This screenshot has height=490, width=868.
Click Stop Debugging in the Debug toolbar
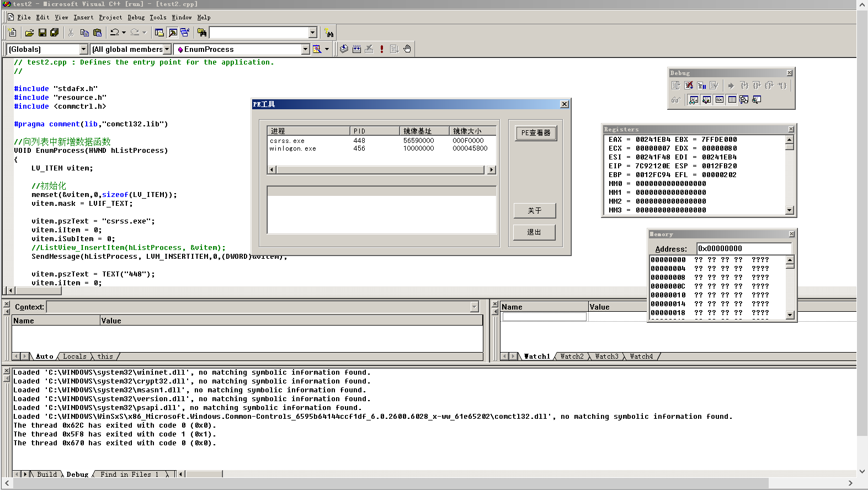[x=689, y=86]
